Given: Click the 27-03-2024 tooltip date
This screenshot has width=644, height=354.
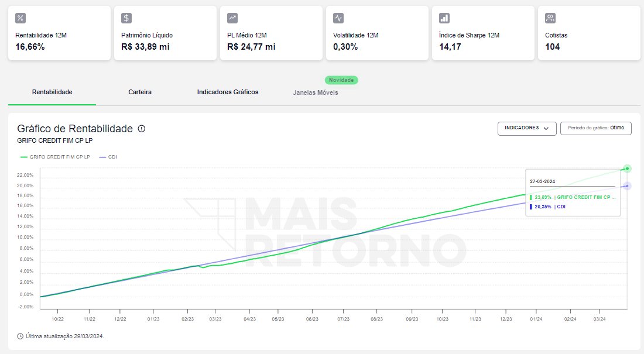Looking at the screenshot, I should 543,181.
